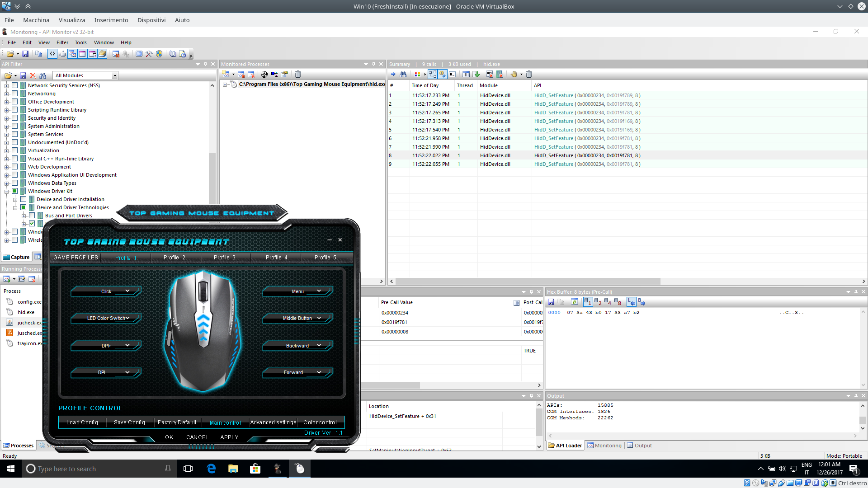Open the help book icon in toolbar

coord(173,54)
